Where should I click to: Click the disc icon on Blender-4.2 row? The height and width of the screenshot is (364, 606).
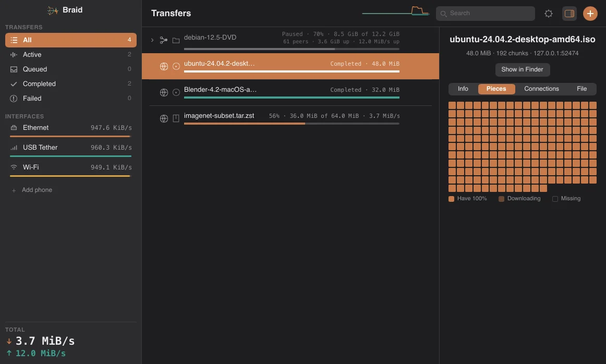[x=176, y=92]
